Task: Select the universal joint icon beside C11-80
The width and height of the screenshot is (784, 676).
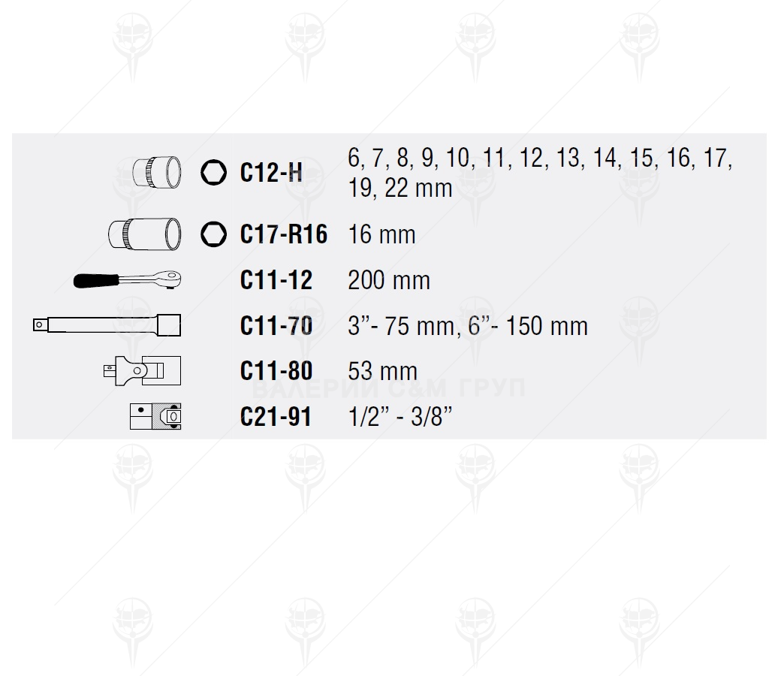Action: (142, 371)
